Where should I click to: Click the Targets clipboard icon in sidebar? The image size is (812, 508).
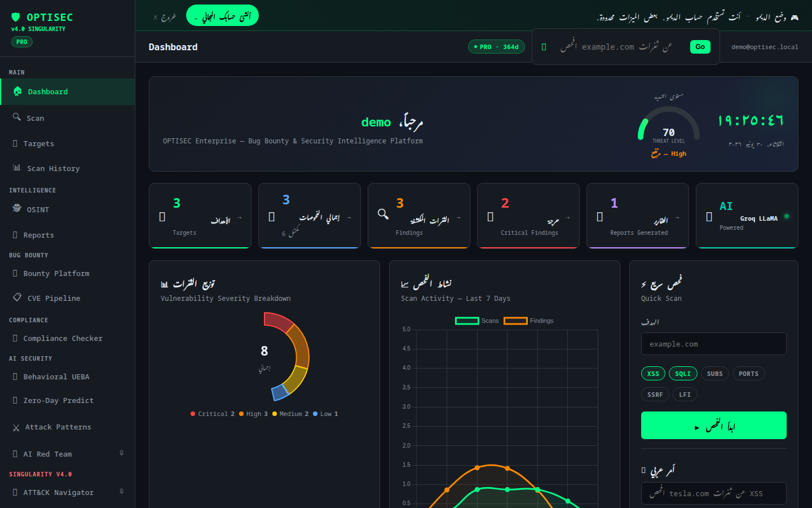click(15, 143)
